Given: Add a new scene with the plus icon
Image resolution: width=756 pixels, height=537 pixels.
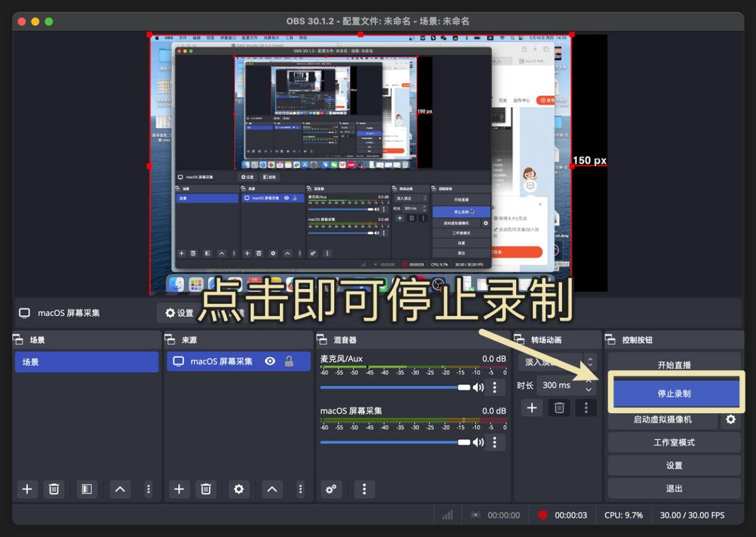Looking at the screenshot, I should click(27, 489).
